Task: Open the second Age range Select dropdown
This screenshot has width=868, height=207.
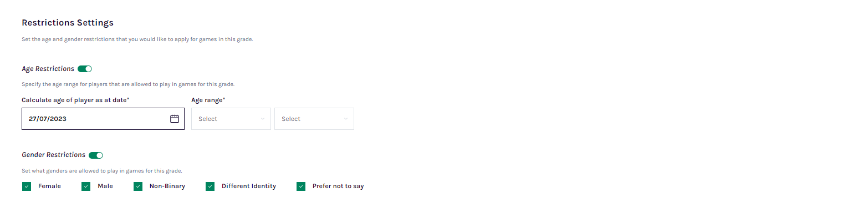Action: tap(314, 119)
